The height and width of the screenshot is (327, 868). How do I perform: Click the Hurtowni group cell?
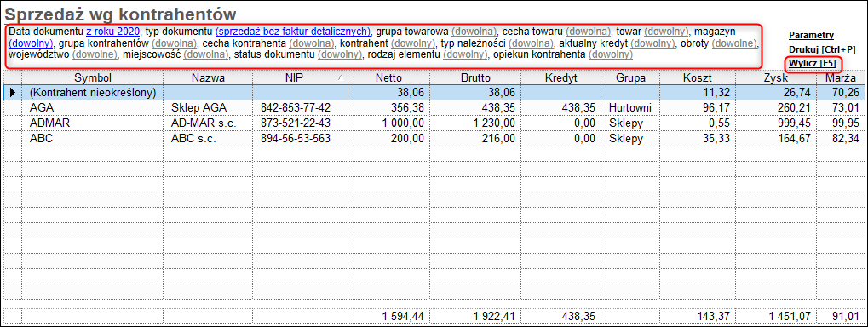pos(630,108)
